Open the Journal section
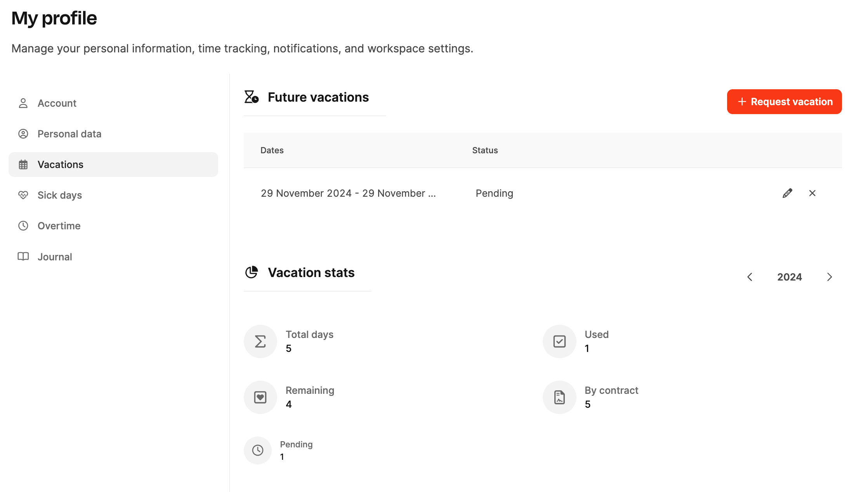 coord(54,257)
